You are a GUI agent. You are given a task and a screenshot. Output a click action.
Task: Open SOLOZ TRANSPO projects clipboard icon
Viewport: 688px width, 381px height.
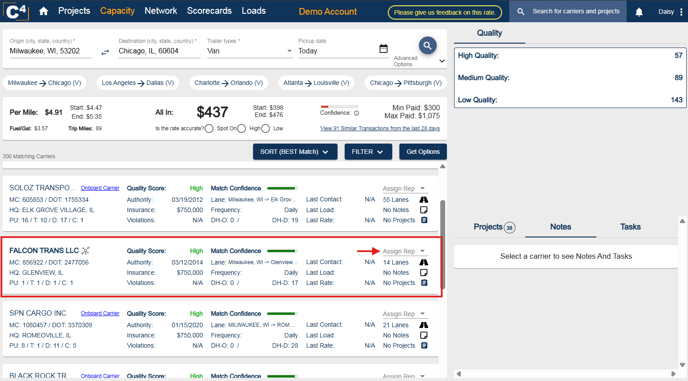point(424,220)
